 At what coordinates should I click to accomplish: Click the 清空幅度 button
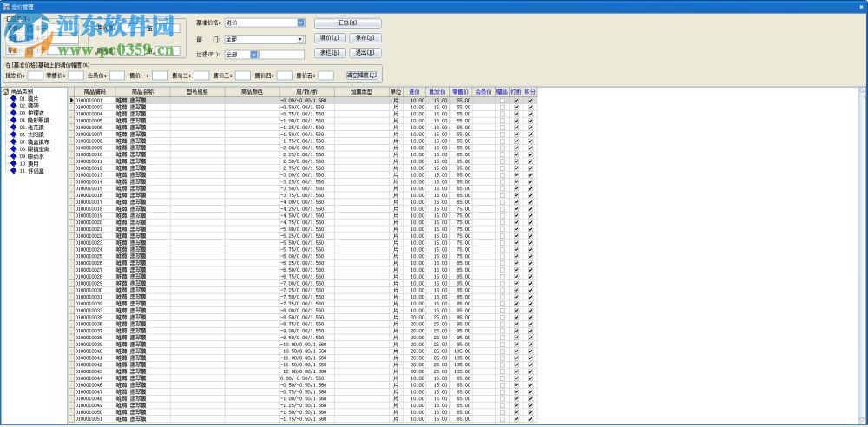[x=363, y=75]
